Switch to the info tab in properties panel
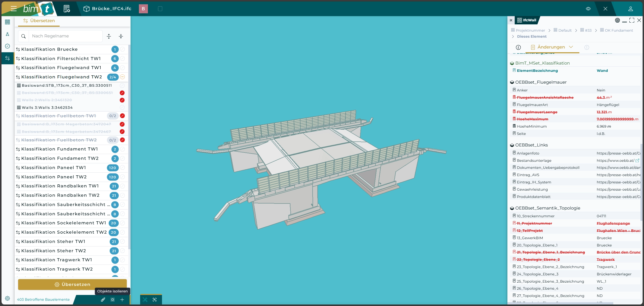The height and width of the screenshot is (306, 644). [518, 47]
